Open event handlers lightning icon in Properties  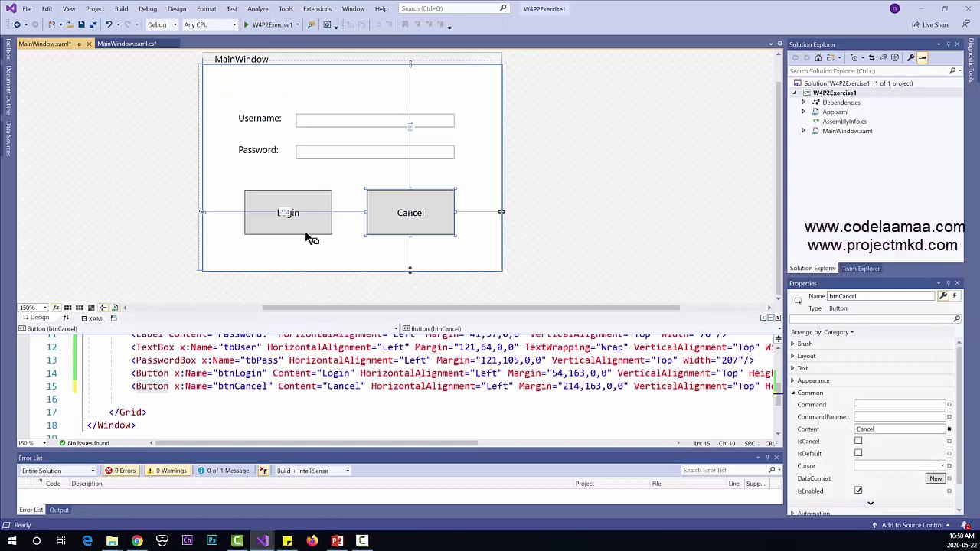coord(954,296)
